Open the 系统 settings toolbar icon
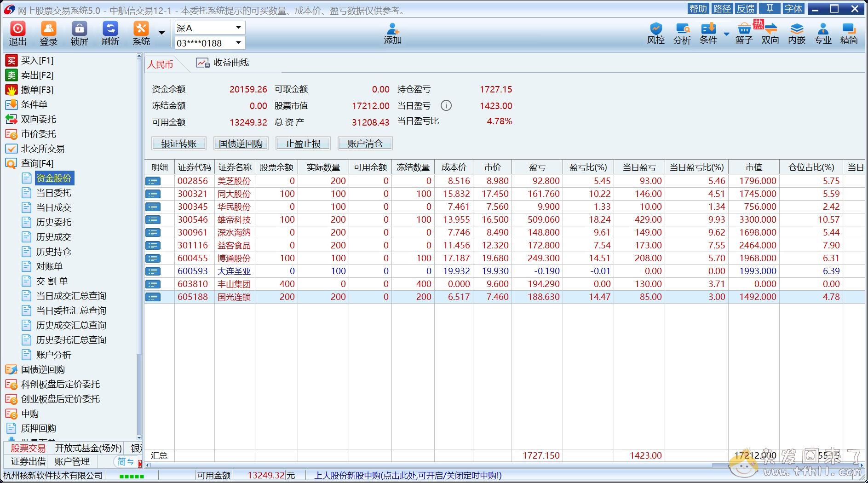The width and height of the screenshot is (868, 483). [141, 34]
